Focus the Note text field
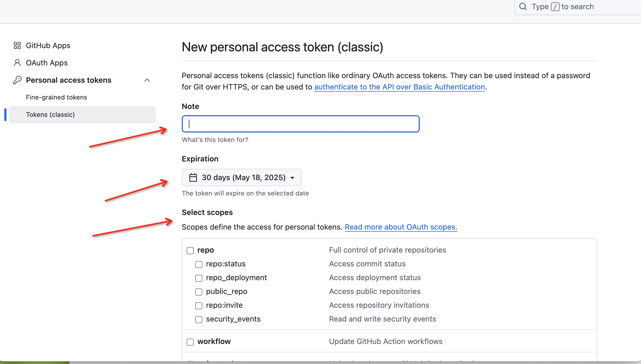The image size is (641, 364). [300, 124]
